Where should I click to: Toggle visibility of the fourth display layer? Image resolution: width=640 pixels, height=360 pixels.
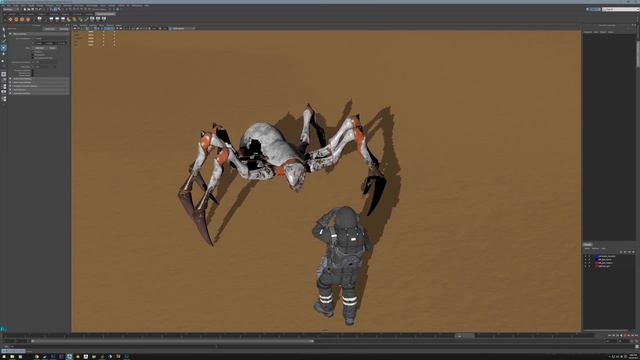click(x=585, y=266)
